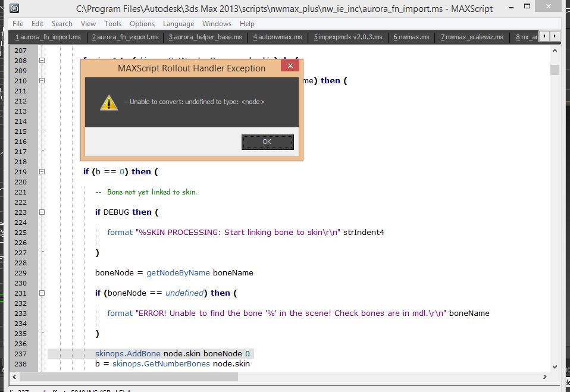Collapse the code fold at line 231
Image resolution: width=570 pixels, height=392 pixels.
point(42,293)
